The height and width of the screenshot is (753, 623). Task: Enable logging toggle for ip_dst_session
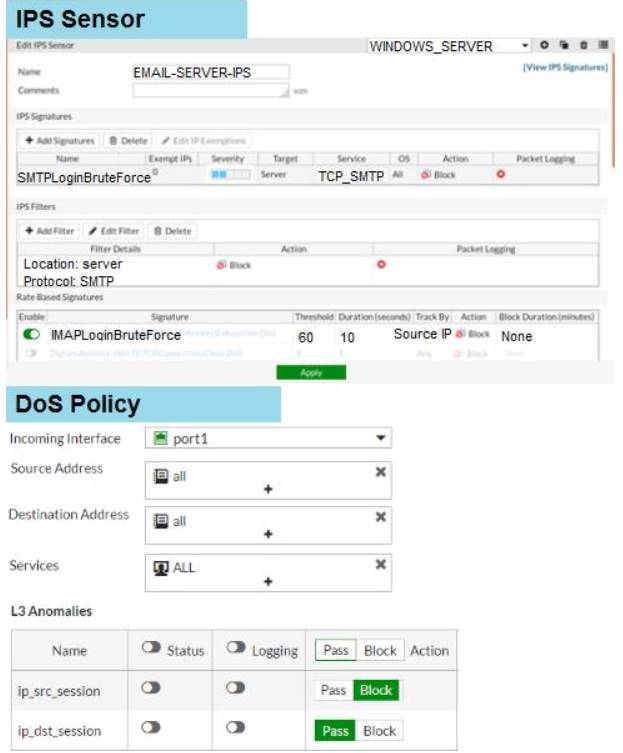(236, 730)
